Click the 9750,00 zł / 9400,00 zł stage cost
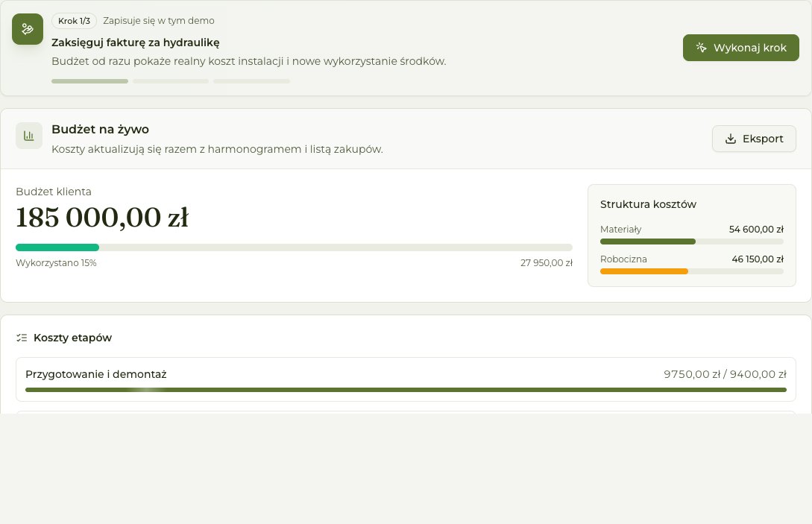This screenshot has width=812, height=524. click(x=725, y=374)
